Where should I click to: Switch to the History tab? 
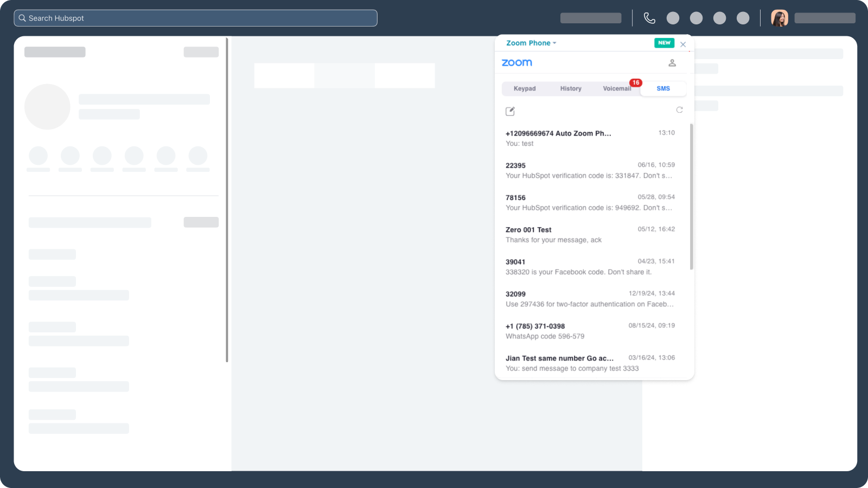571,88
